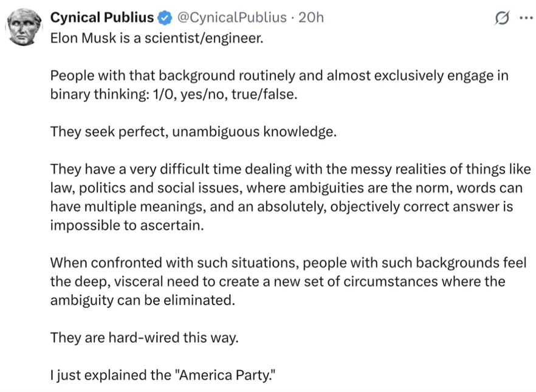536x392 pixels.
Task: Click the Grok explain-post icon
Action: coord(502,18)
